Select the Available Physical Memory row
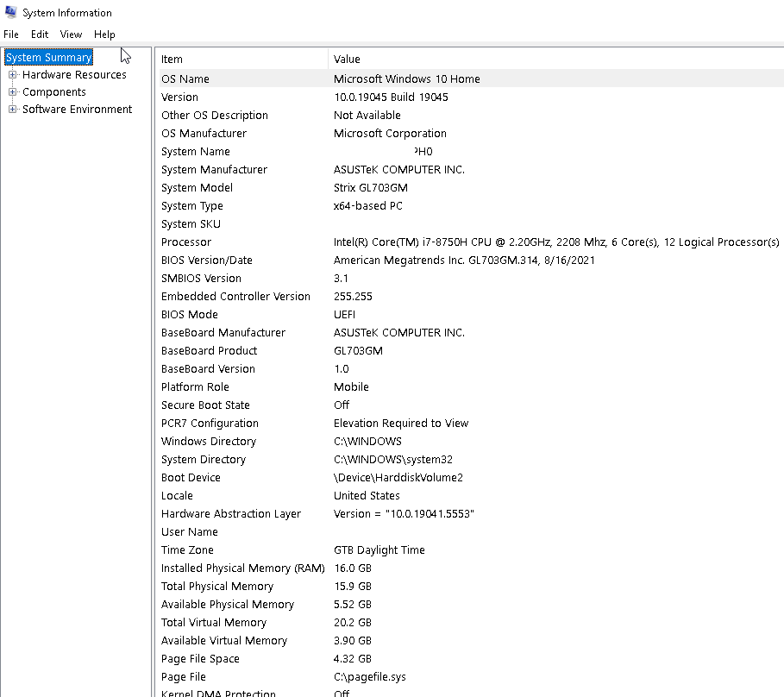Viewport: 784px width, 697px height. tap(472, 605)
